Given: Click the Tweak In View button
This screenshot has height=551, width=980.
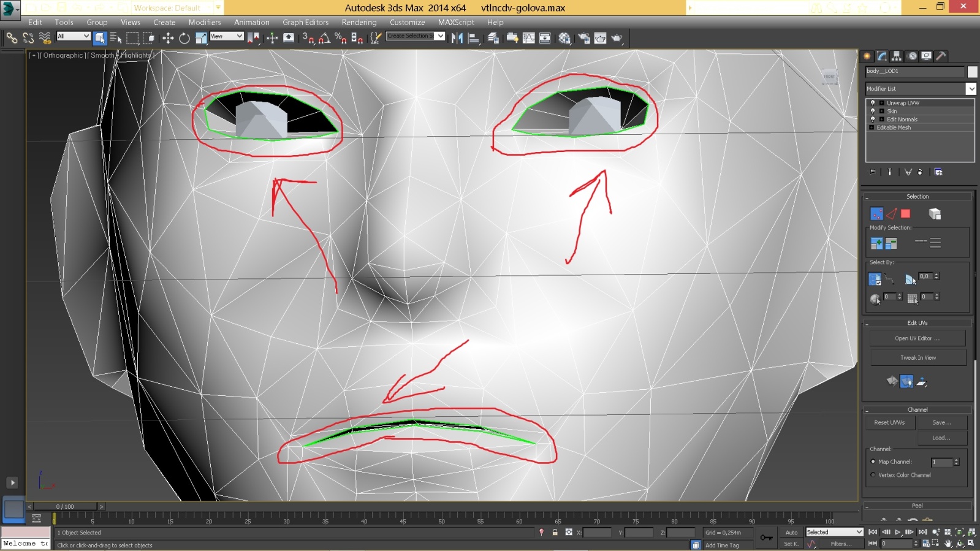Looking at the screenshot, I should coord(918,358).
